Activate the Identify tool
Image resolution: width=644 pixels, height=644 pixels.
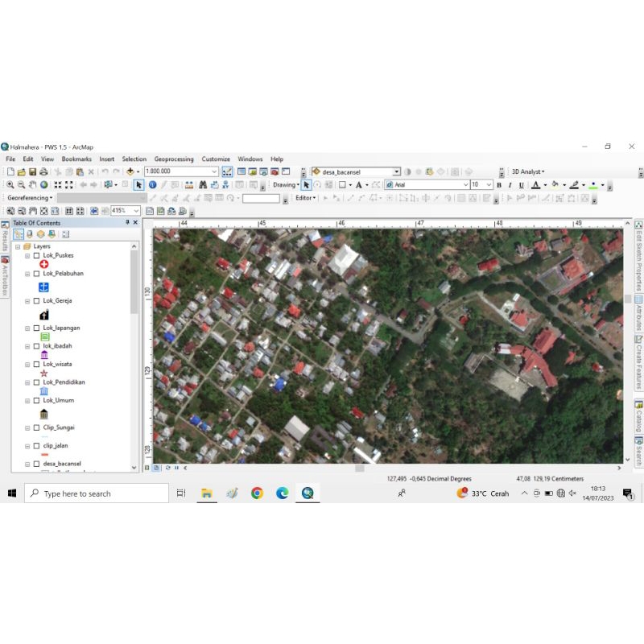[152, 185]
